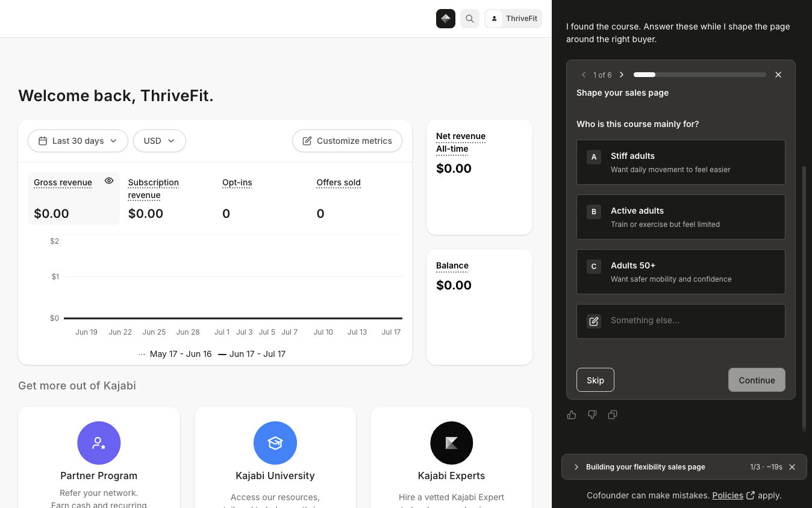Screen dimensions: 812x508
Task: Open the Partner Program card title
Action: point(99,475)
